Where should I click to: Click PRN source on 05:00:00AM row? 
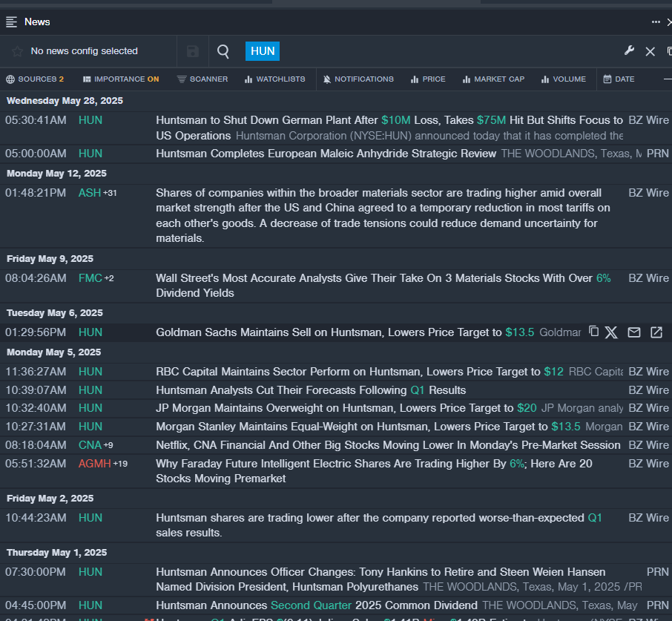tap(657, 154)
